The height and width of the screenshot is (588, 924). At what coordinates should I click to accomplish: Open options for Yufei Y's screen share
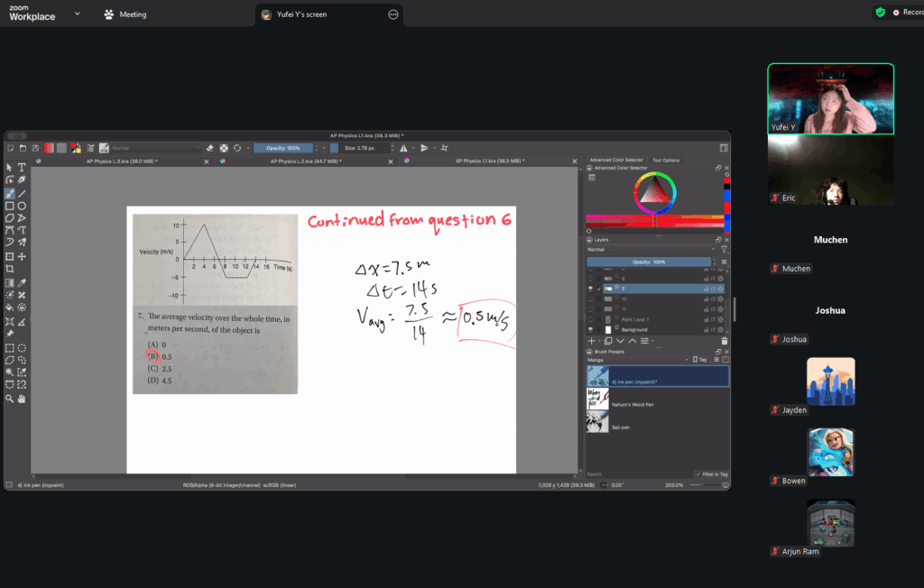pos(393,14)
